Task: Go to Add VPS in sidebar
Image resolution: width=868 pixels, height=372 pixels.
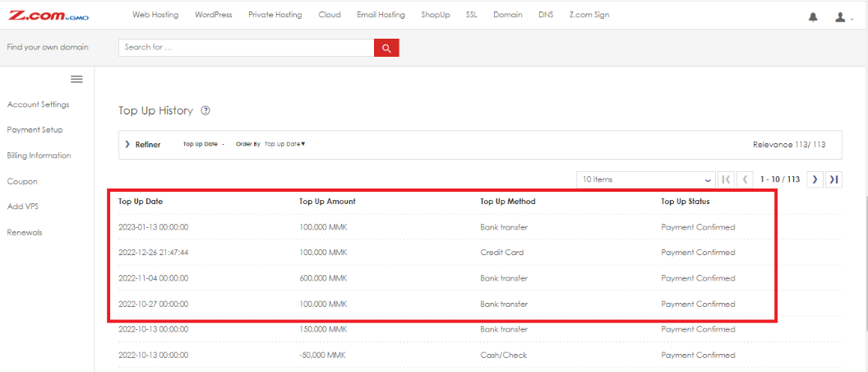Action: pyautogui.click(x=23, y=207)
